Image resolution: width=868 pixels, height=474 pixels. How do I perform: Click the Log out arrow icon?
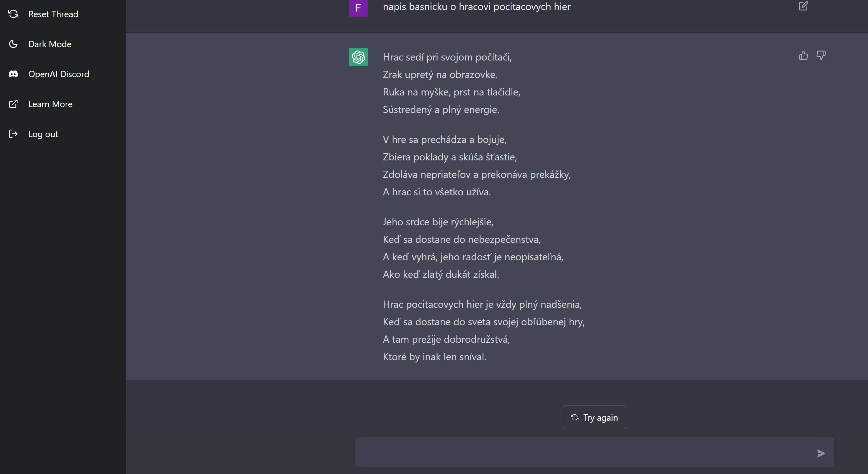tap(14, 134)
